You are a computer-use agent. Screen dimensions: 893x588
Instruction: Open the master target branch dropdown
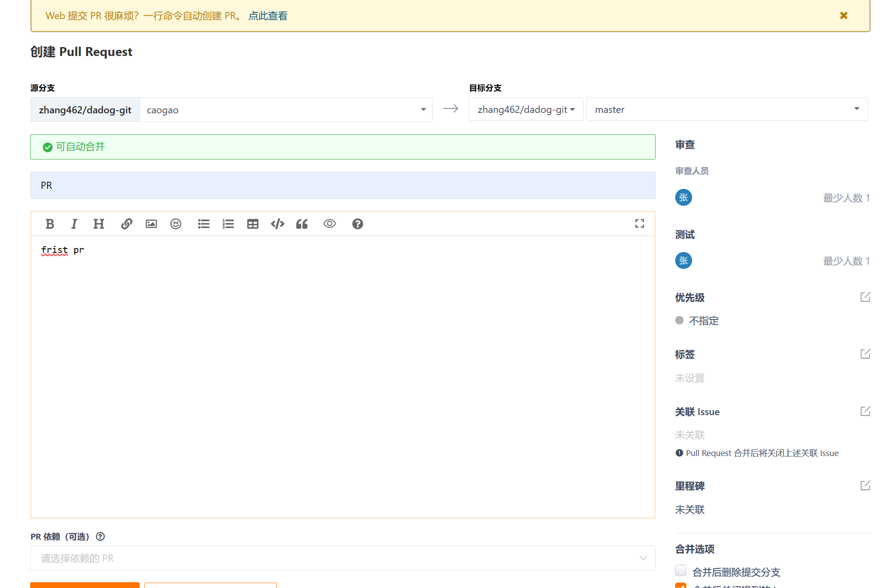[x=726, y=109]
